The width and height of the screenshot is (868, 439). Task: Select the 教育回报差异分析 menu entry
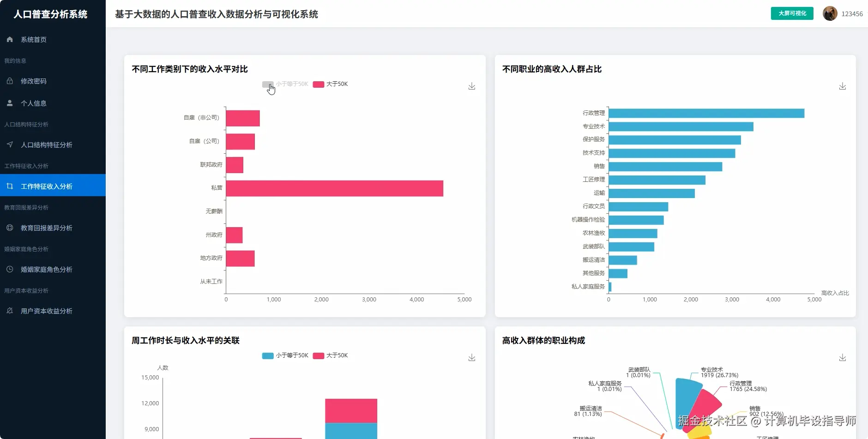tap(46, 228)
